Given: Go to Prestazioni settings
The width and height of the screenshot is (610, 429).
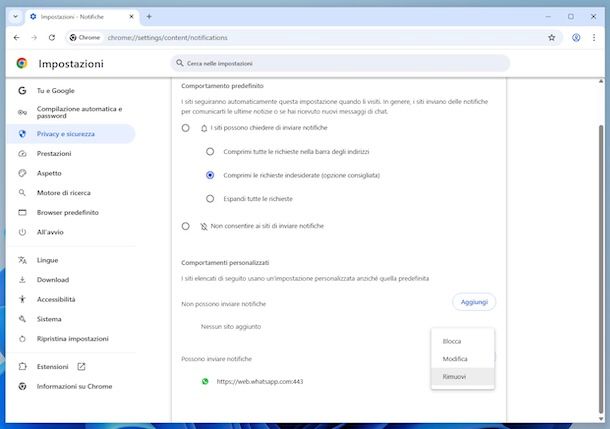Looking at the screenshot, I should pyautogui.click(x=54, y=153).
